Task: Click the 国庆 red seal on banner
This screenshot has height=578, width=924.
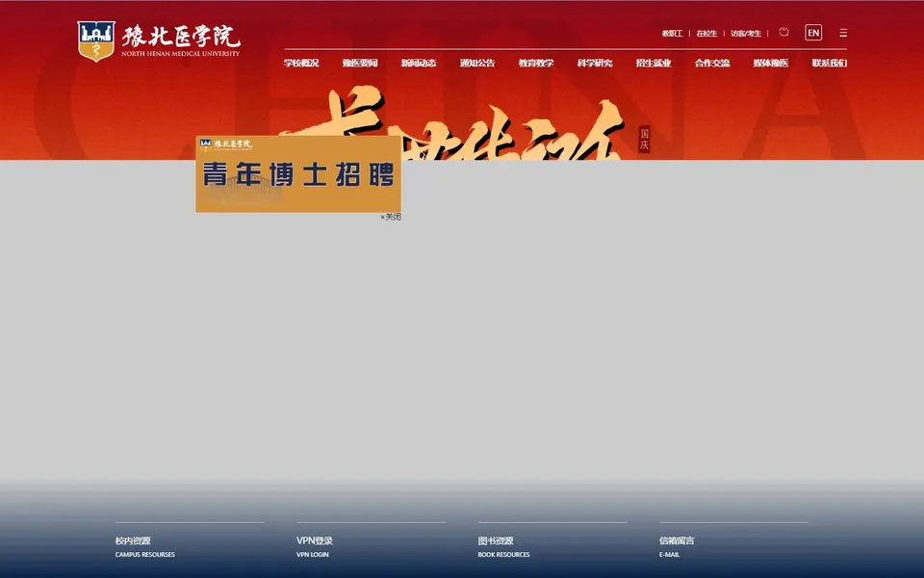Action: coord(644,139)
